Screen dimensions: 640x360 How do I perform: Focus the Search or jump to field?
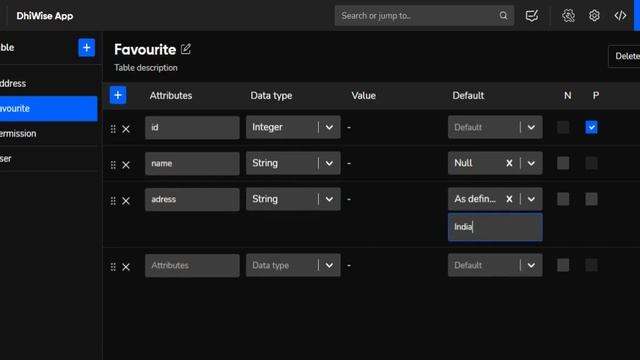click(424, 16)
